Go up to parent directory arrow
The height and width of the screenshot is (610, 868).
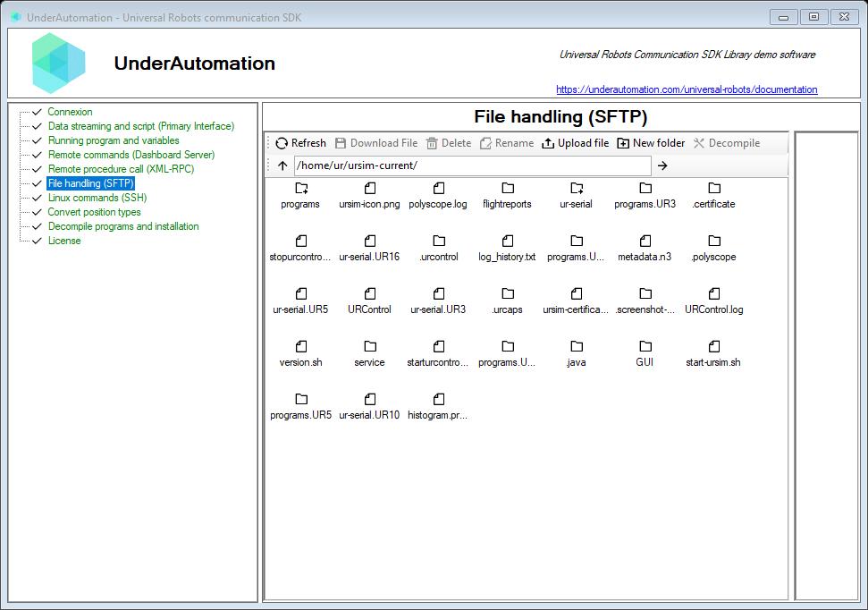click(x=282, y=165)
